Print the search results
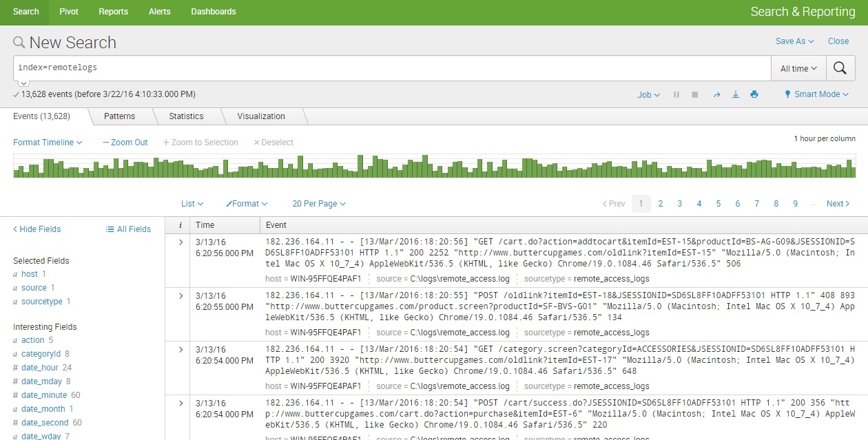This screenshot has height=440, width=868. coord(754,94)
